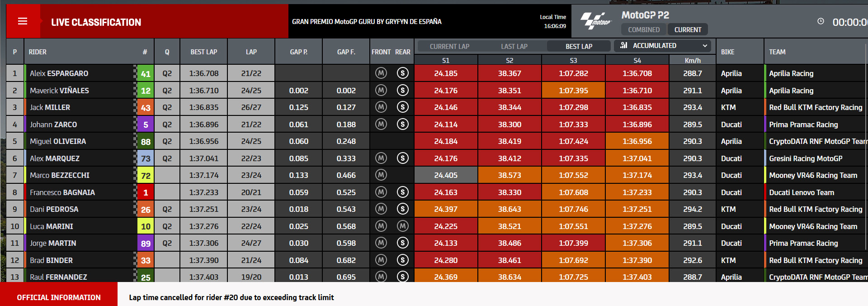
Task: Open the ACCUMULATED dropdown
Action: pos(662,45)
